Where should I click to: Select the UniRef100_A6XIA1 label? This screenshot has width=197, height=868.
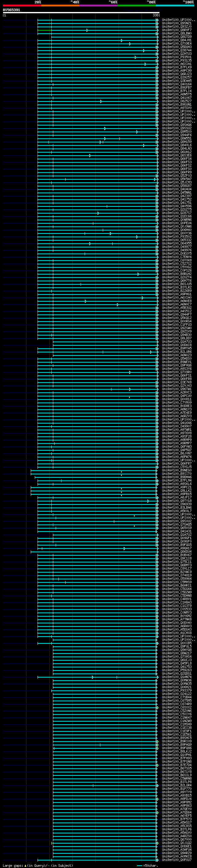[x=176, y=64]
